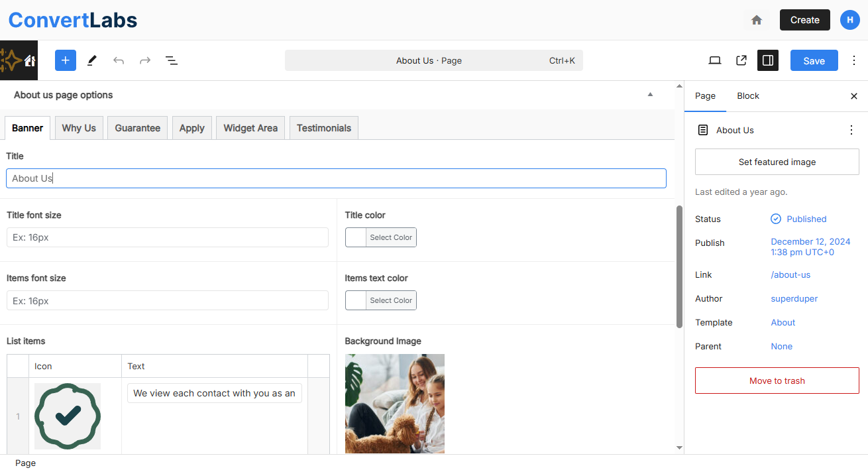
Task: Switch to the Why Us tab
Action: (x=79, y=128)
